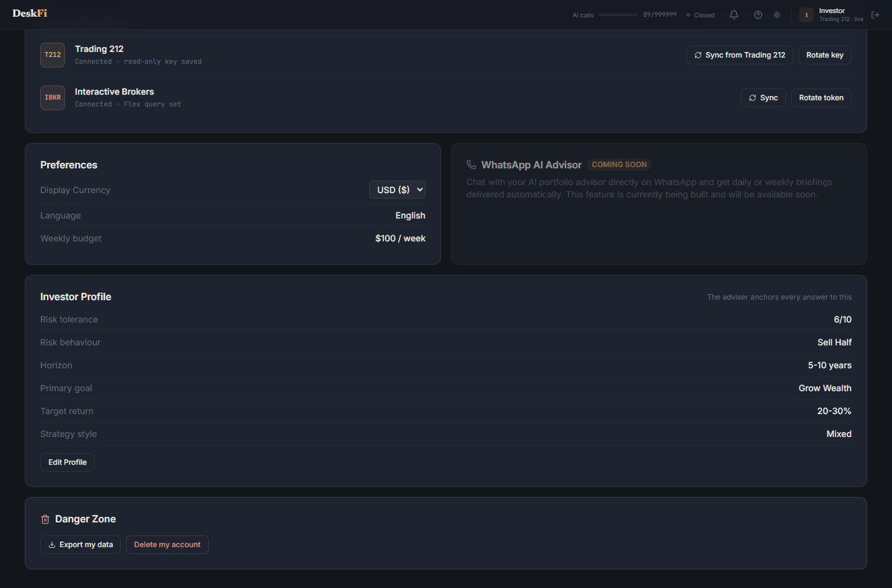Screen dimensions: 892x588
Task: Click the Danger Zone trash icon
Action: 45,519
